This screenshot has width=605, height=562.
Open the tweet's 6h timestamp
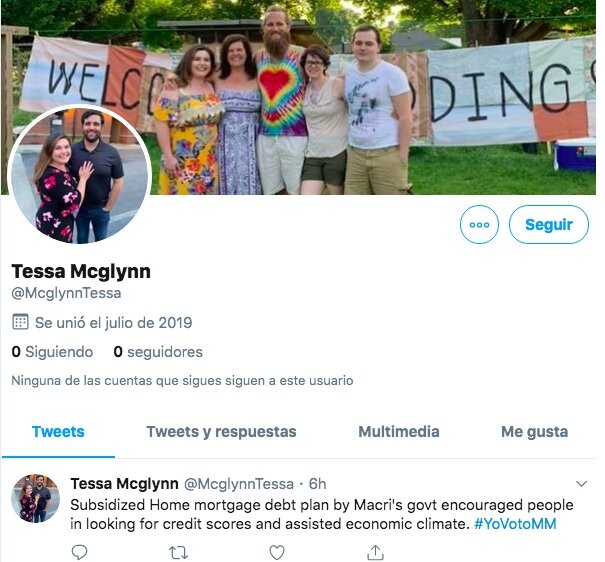coord(317,484)
